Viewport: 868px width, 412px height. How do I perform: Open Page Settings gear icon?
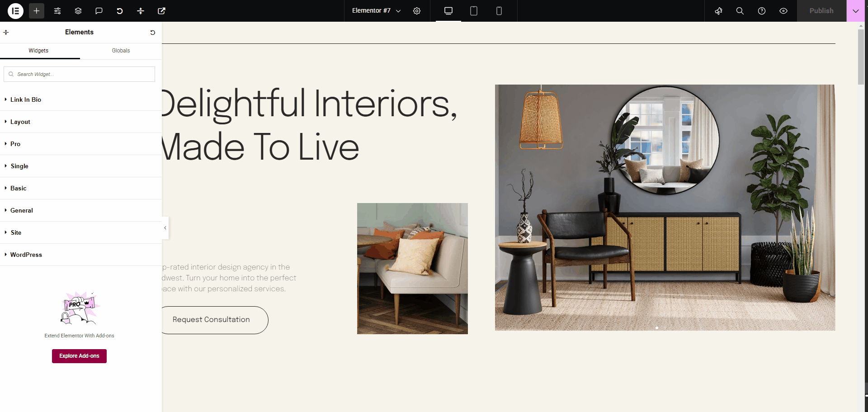417,11
